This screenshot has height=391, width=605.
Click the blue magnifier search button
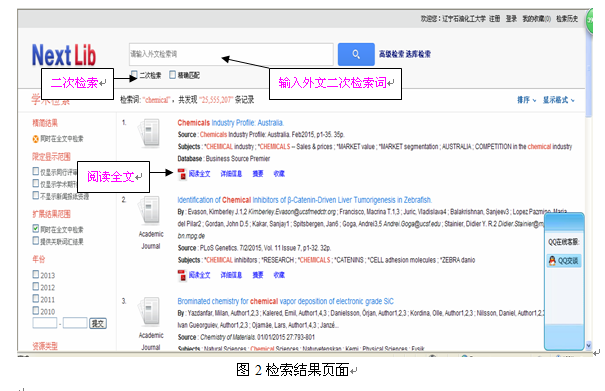[x=356, y=54]
